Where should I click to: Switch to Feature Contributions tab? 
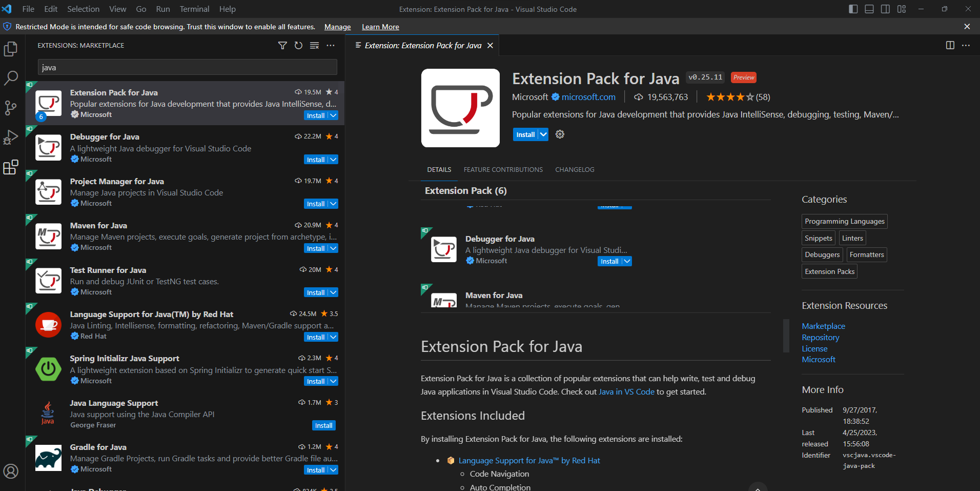click(503, 170)
